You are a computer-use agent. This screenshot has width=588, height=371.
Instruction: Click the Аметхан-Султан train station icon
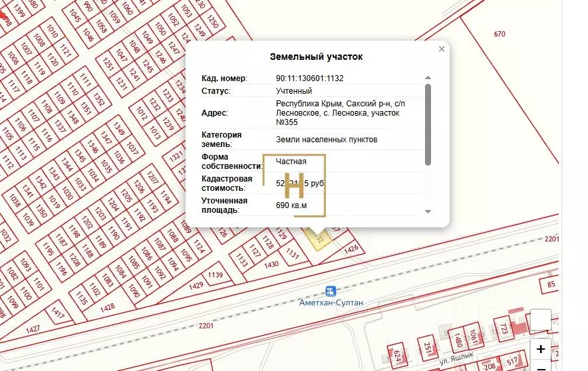pyautogui.click(x=330, y=291)
